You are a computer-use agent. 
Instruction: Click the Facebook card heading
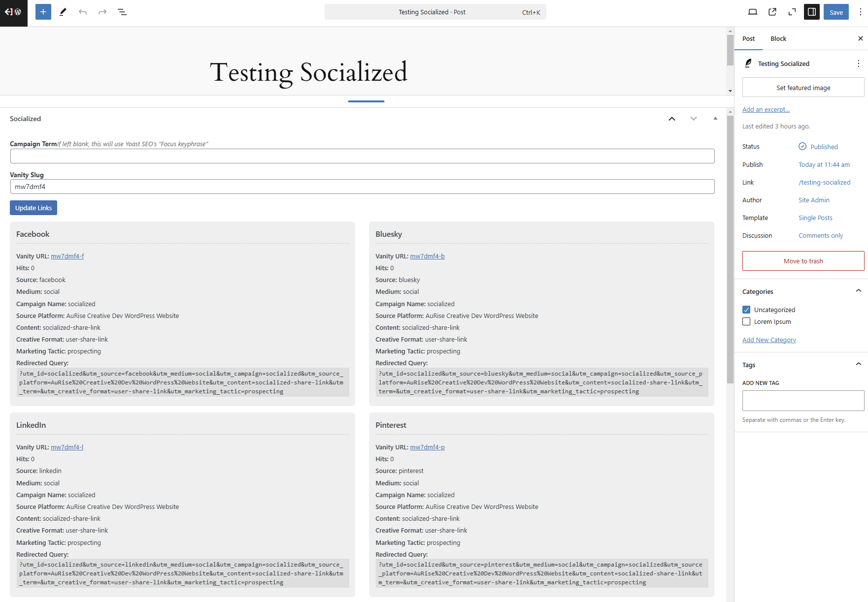(x=33, y=234)
